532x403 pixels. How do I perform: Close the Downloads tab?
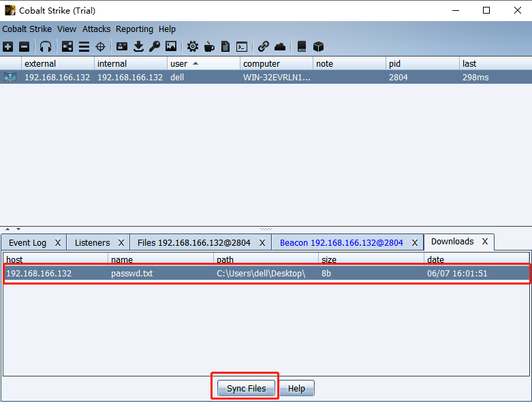485,242
